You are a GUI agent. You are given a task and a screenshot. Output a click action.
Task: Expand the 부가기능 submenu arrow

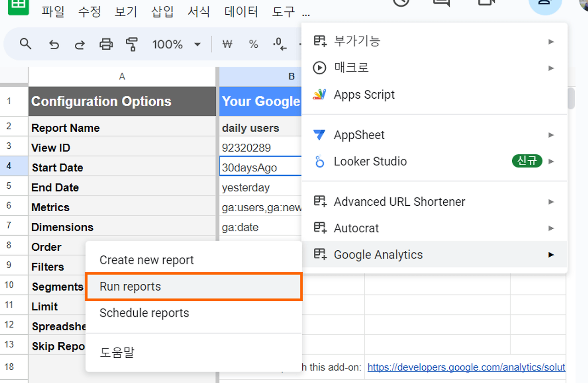551,42
